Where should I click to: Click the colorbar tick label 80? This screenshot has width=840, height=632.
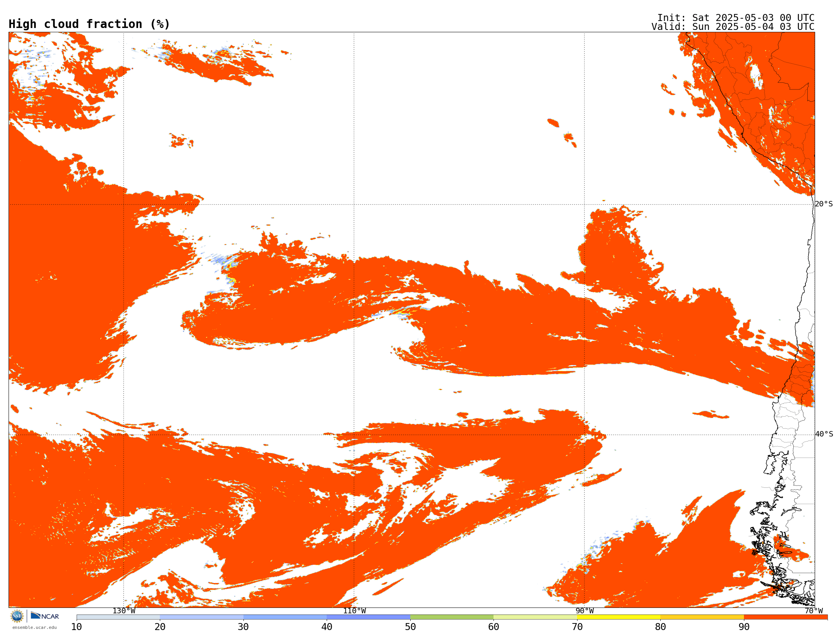pos(660,627)
